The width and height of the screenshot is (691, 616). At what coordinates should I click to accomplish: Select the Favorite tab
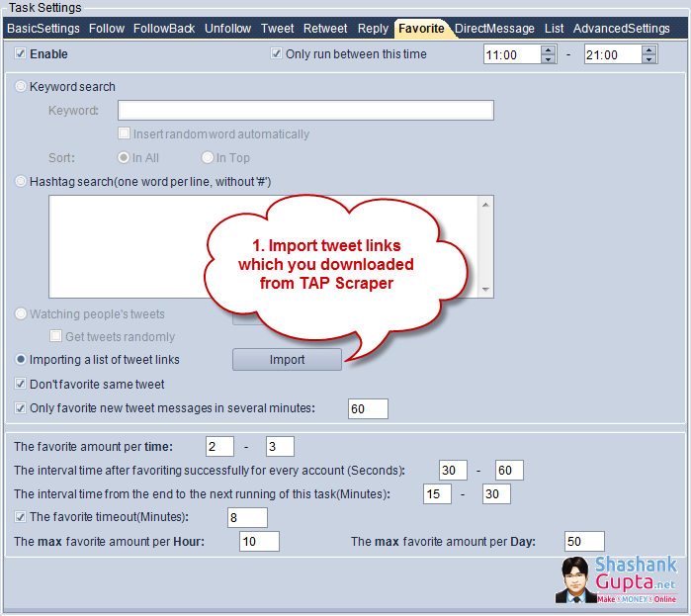pos(421,29)
